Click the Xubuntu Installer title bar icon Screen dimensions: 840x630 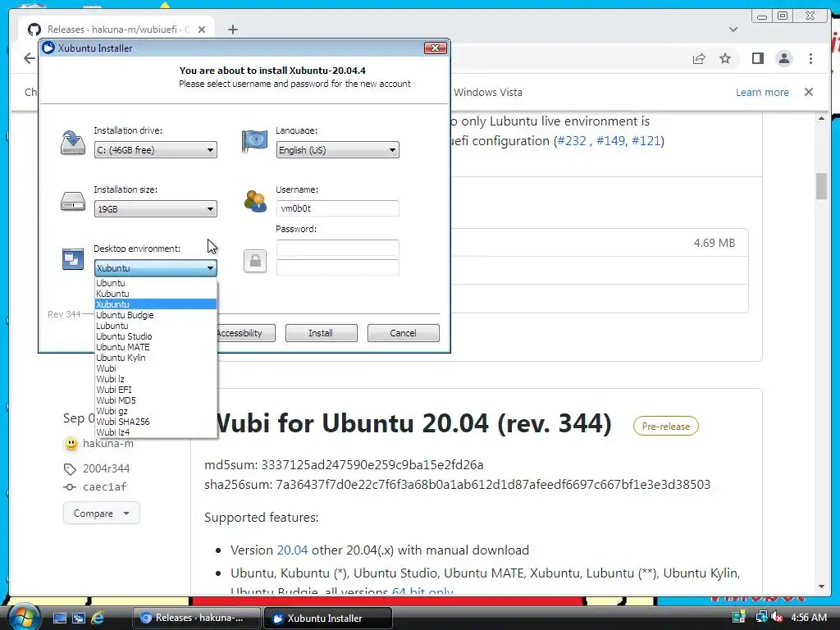click(x=48, y=48)
